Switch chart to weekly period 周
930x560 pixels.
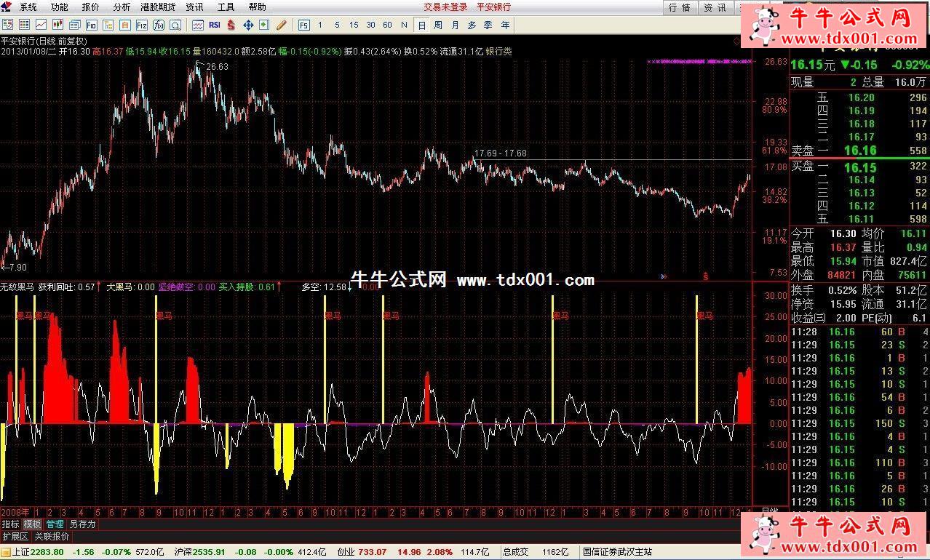(x=437, y=25)
